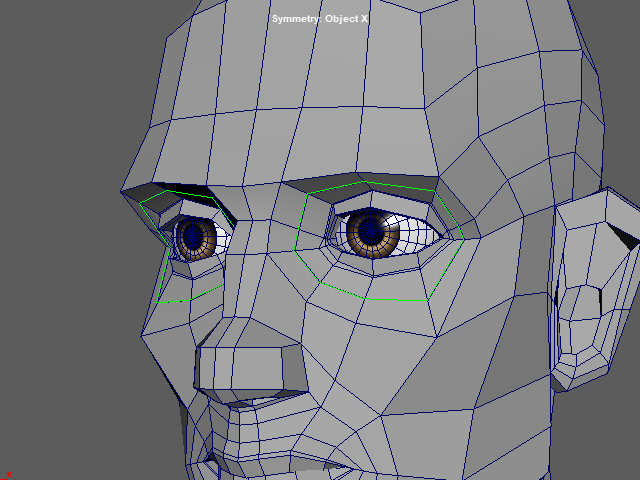Select the pupil of the smaller eye
The height and width of the screenshot is (480, 640).
(x=192, y=236)
